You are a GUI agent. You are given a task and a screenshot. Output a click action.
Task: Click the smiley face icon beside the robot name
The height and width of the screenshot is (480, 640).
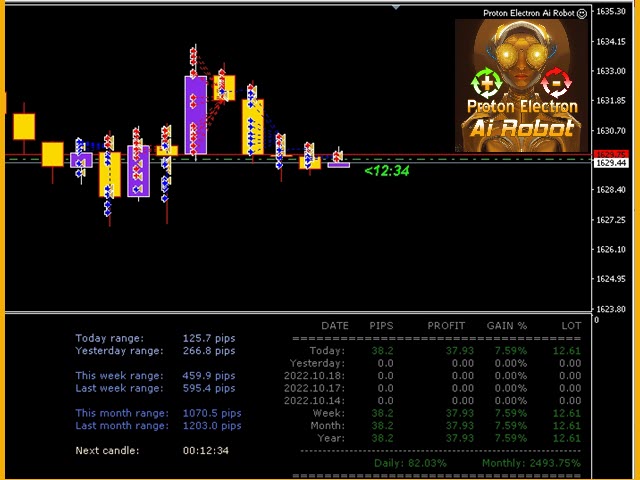582,13
